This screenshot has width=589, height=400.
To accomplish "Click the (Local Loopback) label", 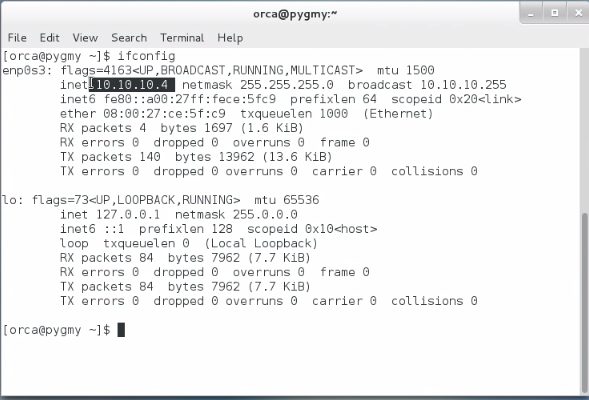I will [x=261, y=243].
